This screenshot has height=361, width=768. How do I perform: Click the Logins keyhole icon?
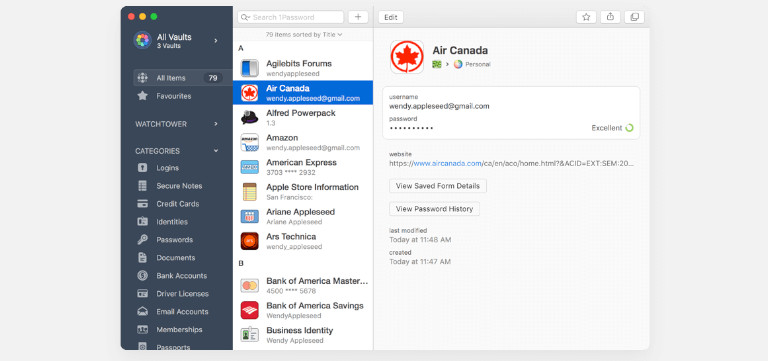[143, 168]
